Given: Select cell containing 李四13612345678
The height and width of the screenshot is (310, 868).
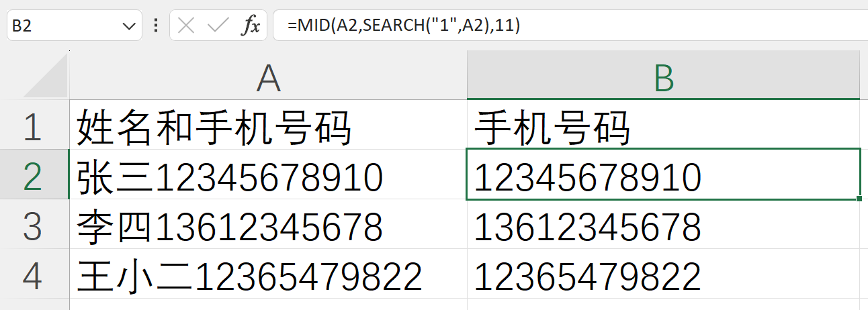Looking at the screenshot, I should [268, 225].
